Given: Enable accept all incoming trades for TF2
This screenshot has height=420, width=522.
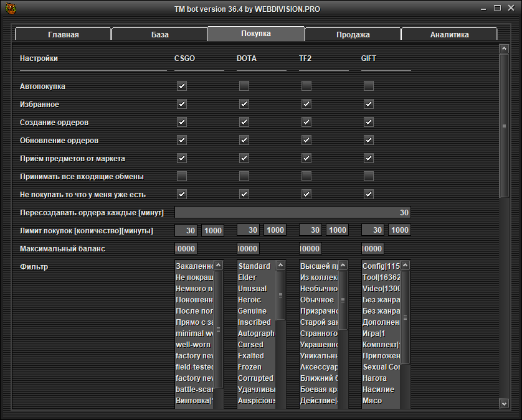Looking at the screenshot, I should [306, 176].
